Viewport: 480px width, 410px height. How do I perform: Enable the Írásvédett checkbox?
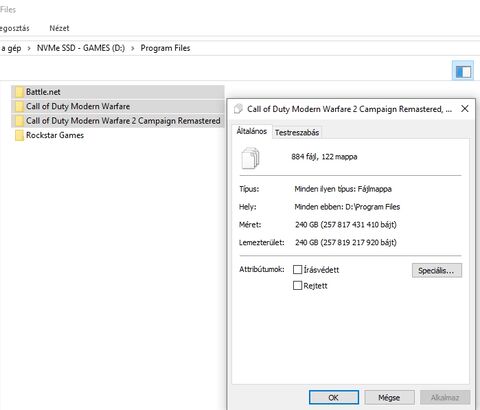point(297,269)
